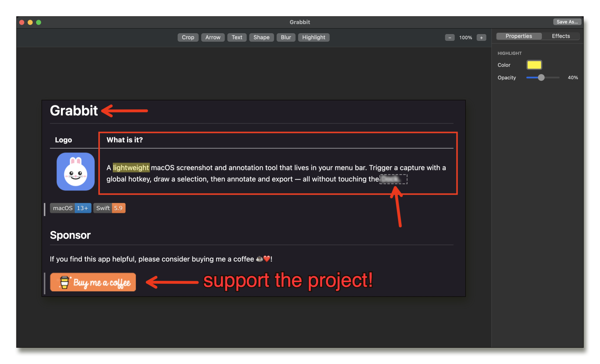Select the Blur tool

tap(286, 37)
